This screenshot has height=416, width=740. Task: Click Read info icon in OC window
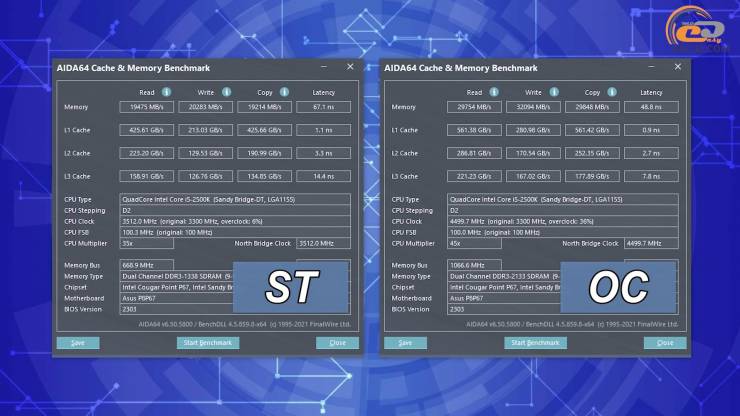pos(494,92)
